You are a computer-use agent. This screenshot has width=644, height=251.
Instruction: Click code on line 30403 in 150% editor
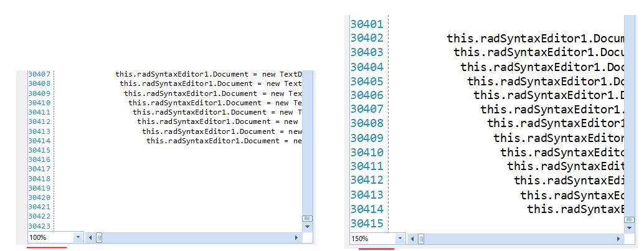click(x=539, y=52)
